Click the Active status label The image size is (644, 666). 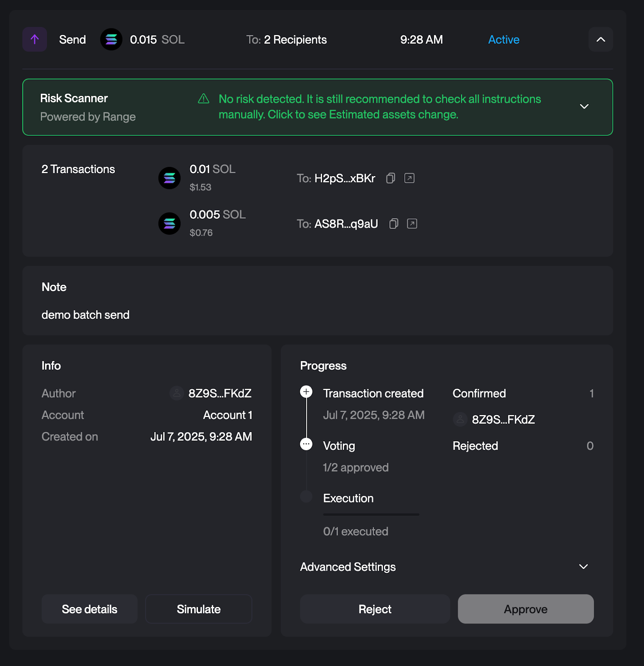[x=504, y=40]
